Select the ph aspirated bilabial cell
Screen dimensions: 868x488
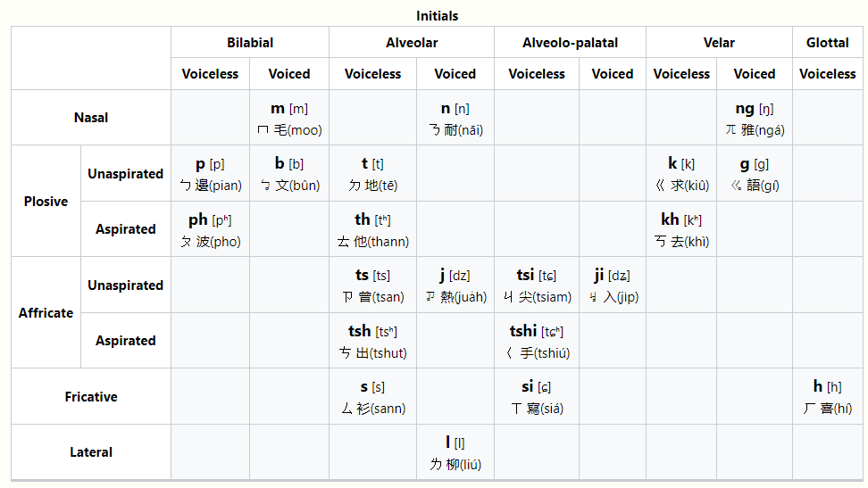(210, 229)
